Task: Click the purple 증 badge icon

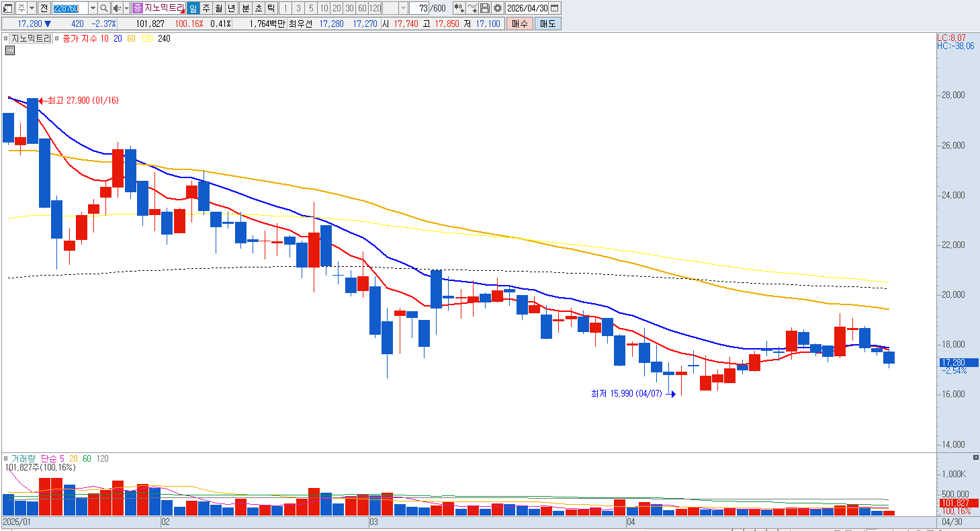Action: click(x=138, y=8)
